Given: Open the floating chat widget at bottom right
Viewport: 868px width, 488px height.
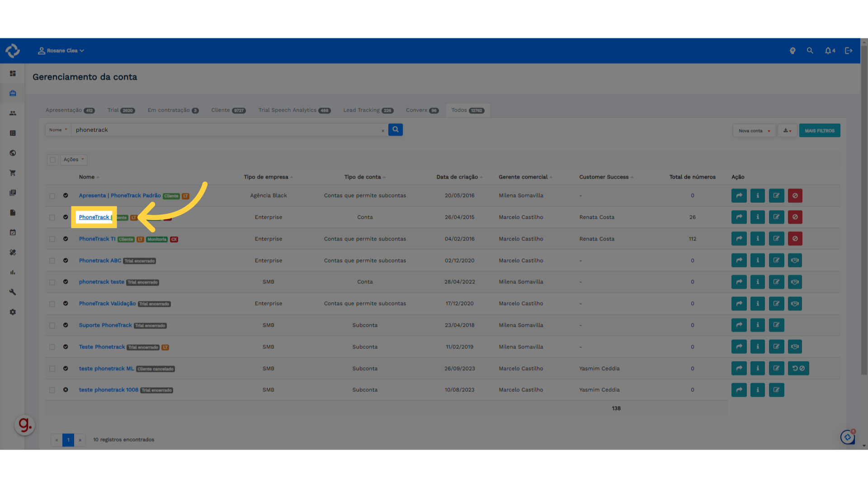Looking at the screenshot, I should pyautogui.click(x=848, y=437).
